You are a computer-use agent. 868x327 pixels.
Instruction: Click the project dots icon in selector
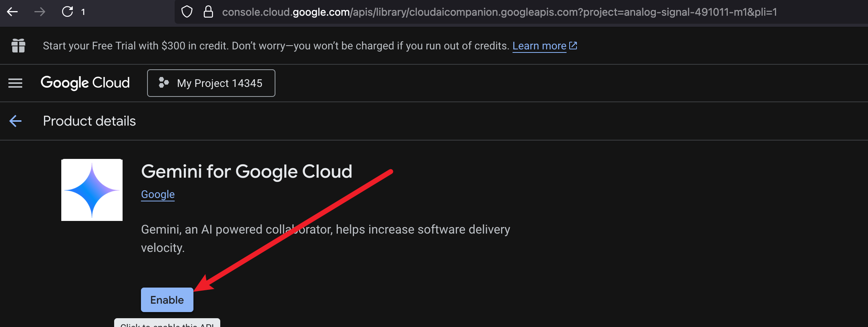pyautogui.click(x=164, y=83)
